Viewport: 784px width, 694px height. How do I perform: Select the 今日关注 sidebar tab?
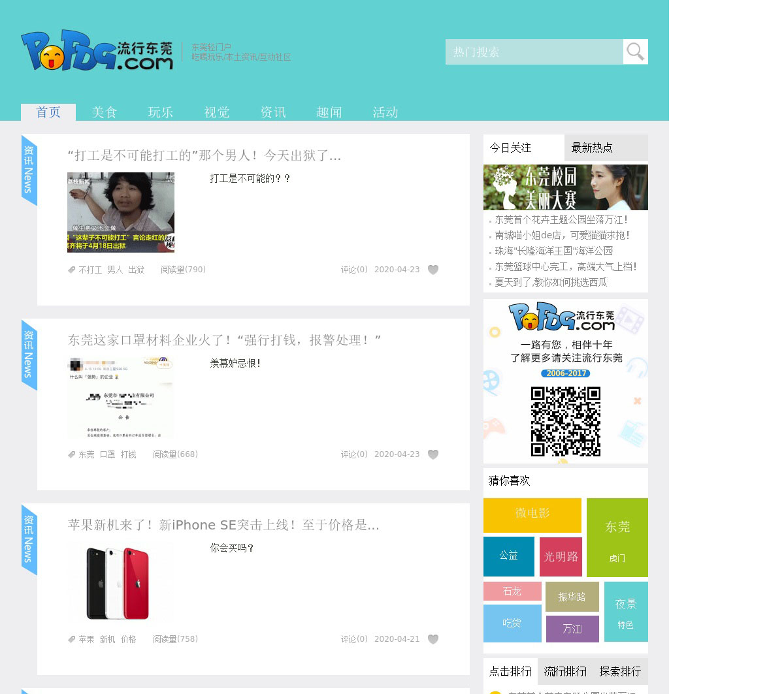click(524, 148)
